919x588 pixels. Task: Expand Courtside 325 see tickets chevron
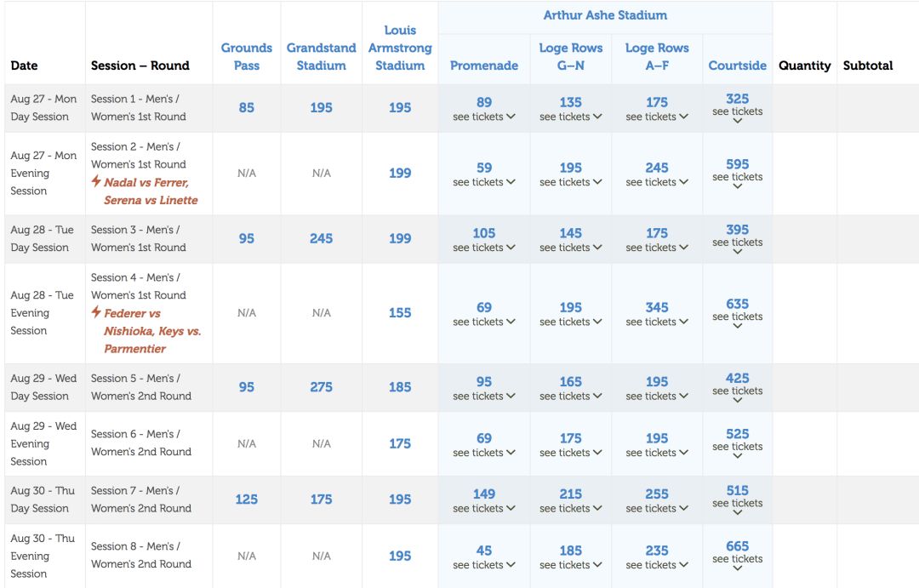pos(738,120)
